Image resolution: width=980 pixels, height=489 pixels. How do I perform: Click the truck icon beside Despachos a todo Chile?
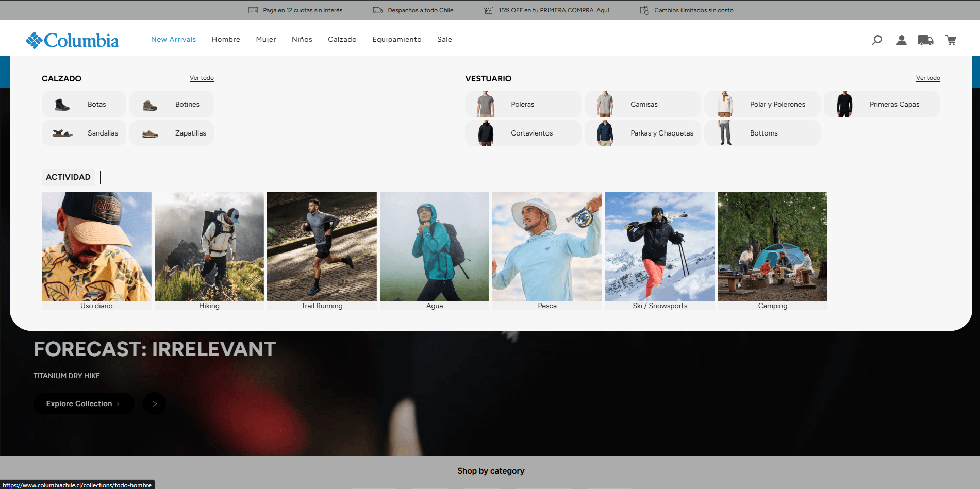(x=378, y=10)
